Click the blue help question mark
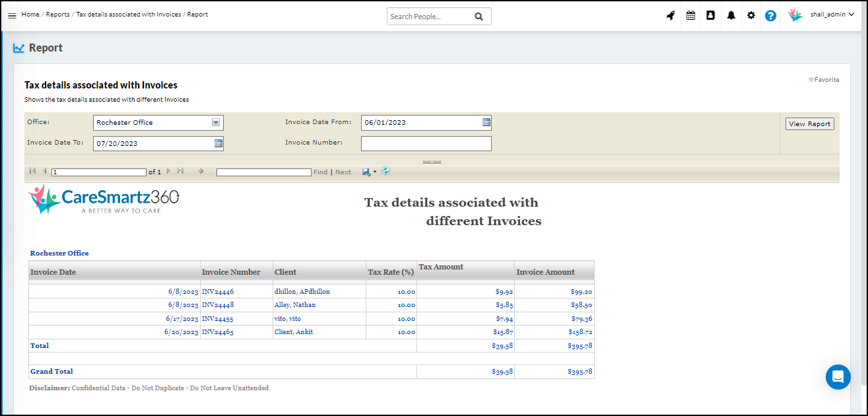868x416 pixels. [770, 16]
